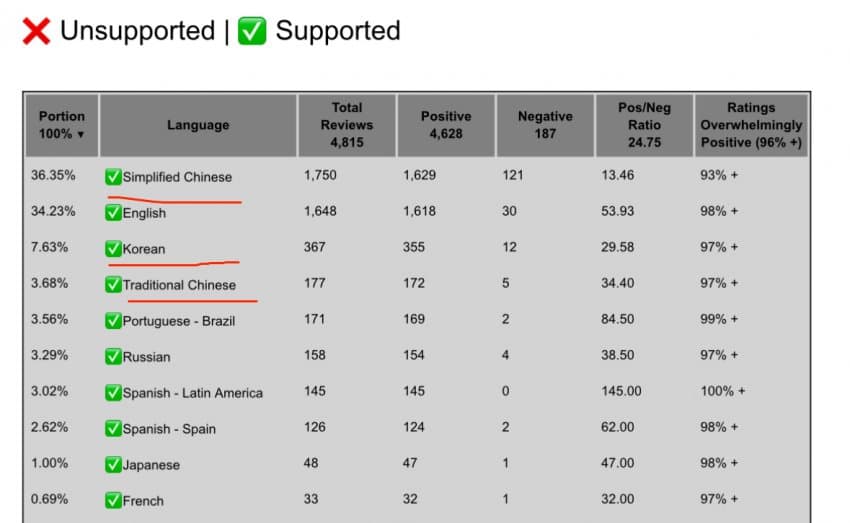Click the checkmark next to Portuguese - Brazil
The height and width of the screenshot is (523, 850).
[x=113, y=321]
